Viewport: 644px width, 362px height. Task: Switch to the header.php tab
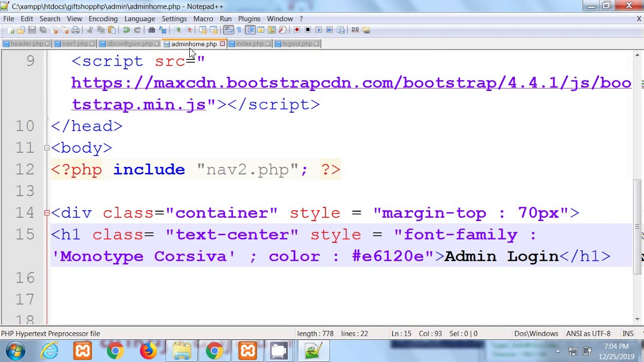point(27,44)
